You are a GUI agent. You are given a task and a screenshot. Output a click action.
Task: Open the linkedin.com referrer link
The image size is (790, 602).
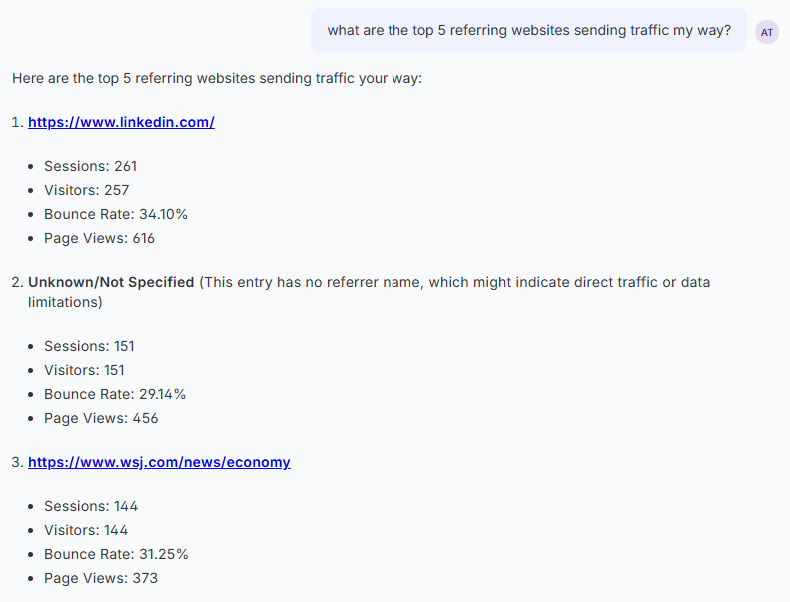[121, 122]
